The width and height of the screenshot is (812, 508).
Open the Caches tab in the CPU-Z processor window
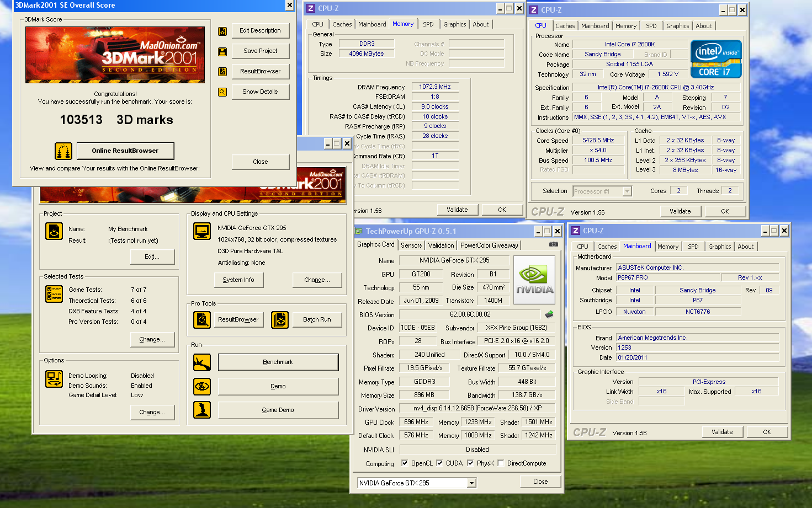(x=565, y=26)
